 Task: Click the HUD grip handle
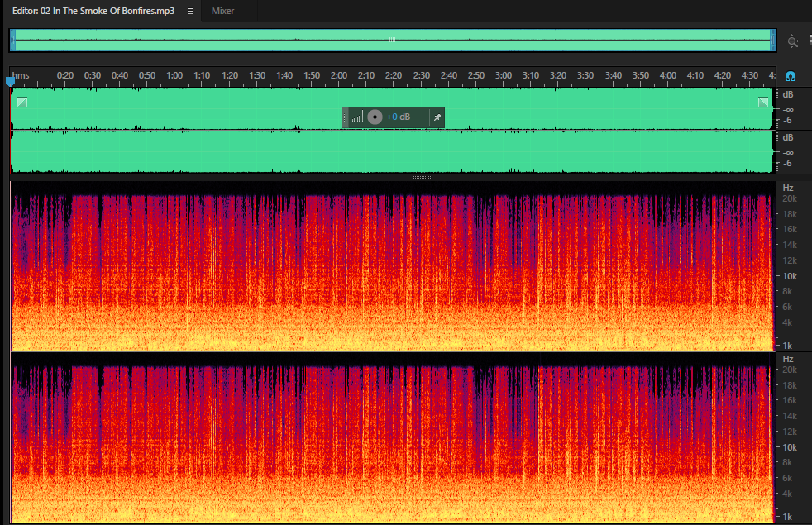point(346,117)
